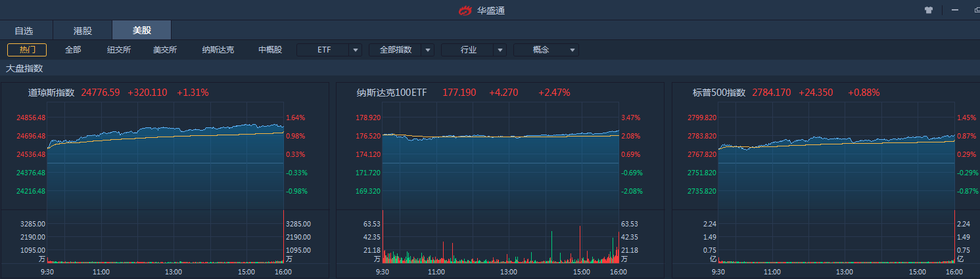This screenshot has height=279, width=980.
Task: Click the 标普500指数 intraday price chart
Action: (837, 156)
